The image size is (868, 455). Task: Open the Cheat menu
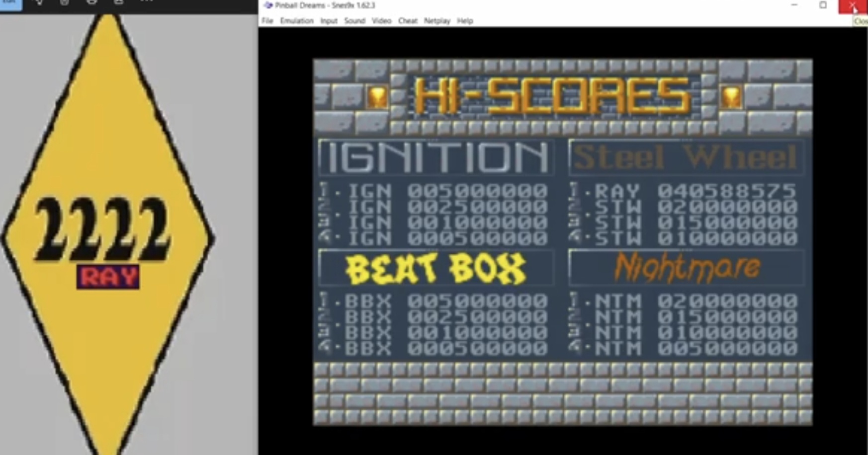[408, 21]
